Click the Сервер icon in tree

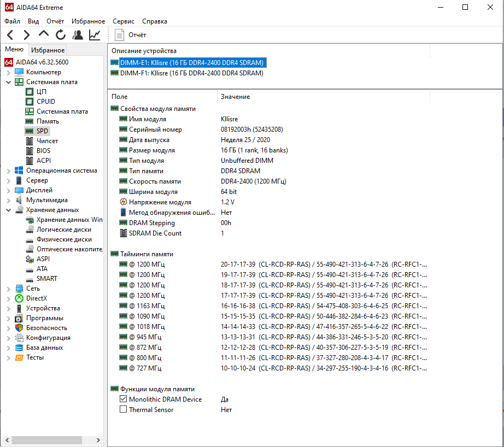pos(19,180)
